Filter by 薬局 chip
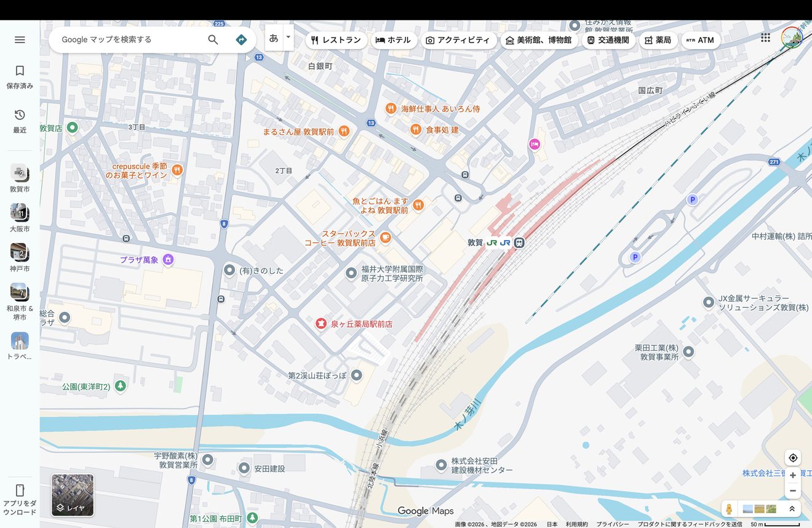Viewport: 812px width, 528px height. (658, 40)
